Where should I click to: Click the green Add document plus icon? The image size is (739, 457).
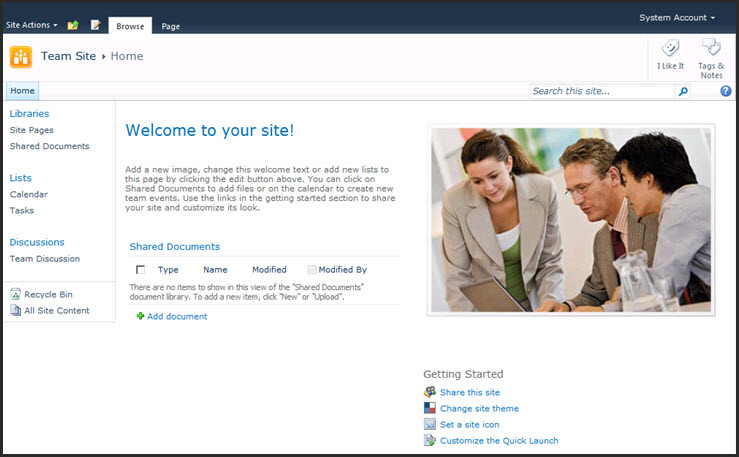tap(140, 316)
